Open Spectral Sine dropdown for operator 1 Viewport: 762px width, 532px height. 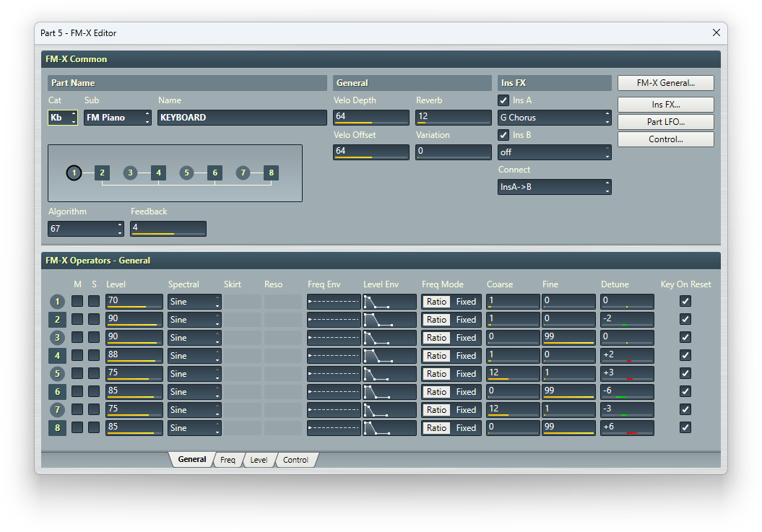tap(194, 302)
